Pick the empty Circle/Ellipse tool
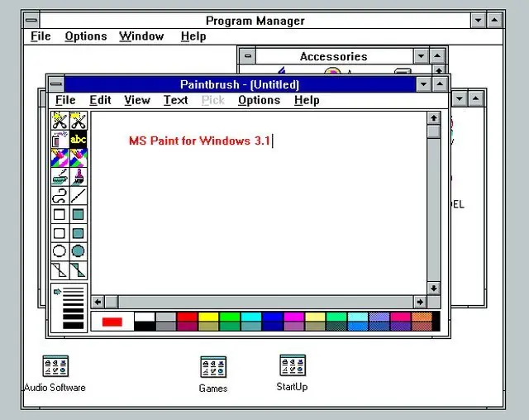This screenshot has width=529, height=420. (60, 251)
